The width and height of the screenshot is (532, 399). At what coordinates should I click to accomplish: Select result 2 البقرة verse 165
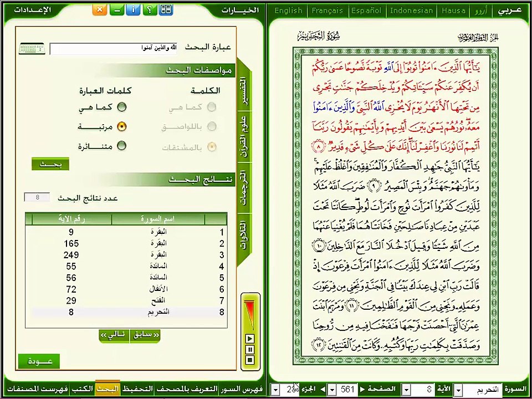coord(126,244)
